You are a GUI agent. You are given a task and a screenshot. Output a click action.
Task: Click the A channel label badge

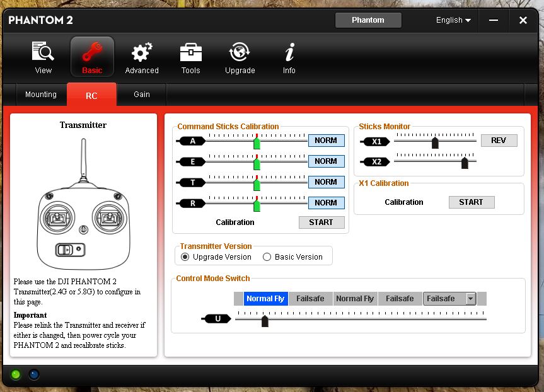(x=191, y=141)
